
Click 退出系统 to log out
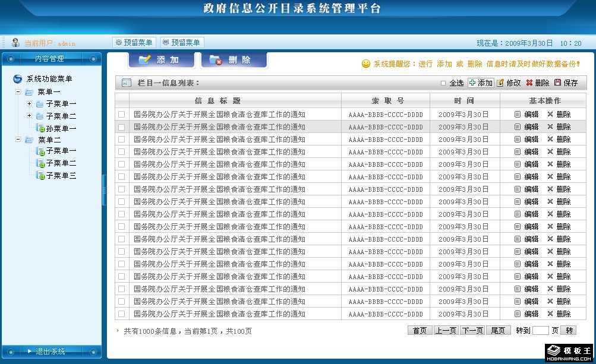pyautogui.click(x=51, y=351)
